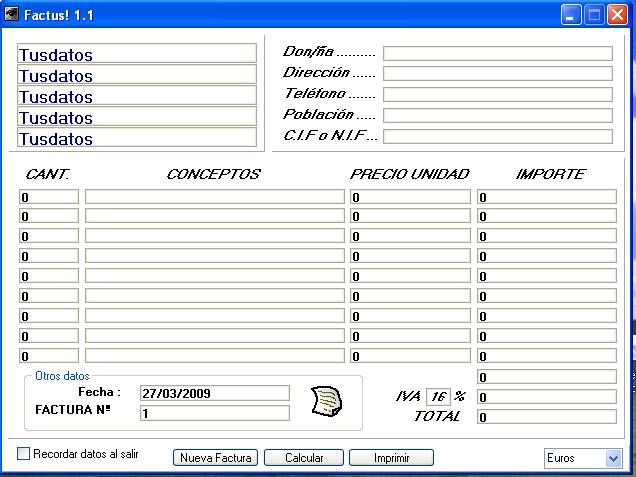Click the CONCEPTOS column header
The height and width of the screenshot is (477, 636).
click(213, 174)
